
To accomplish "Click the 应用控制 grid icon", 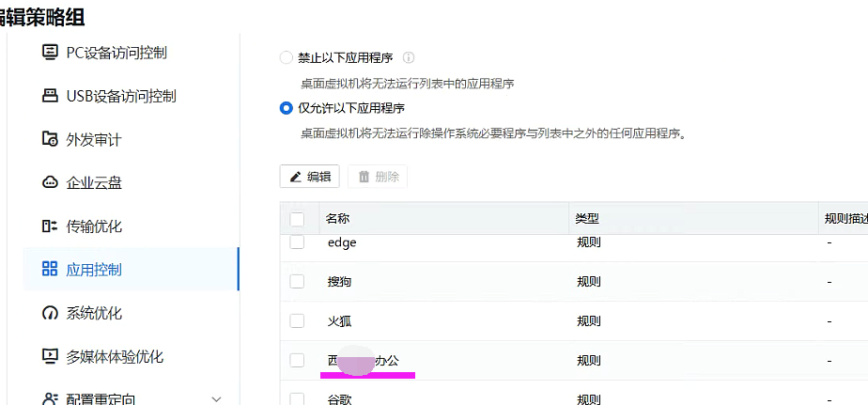I will (50, 270).
